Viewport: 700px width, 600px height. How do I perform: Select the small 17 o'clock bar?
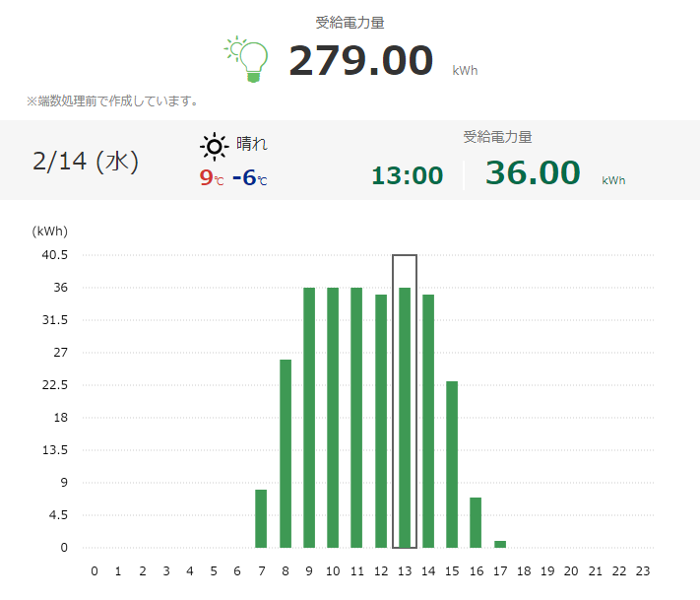pyautogui.click(x=500, y=544)
